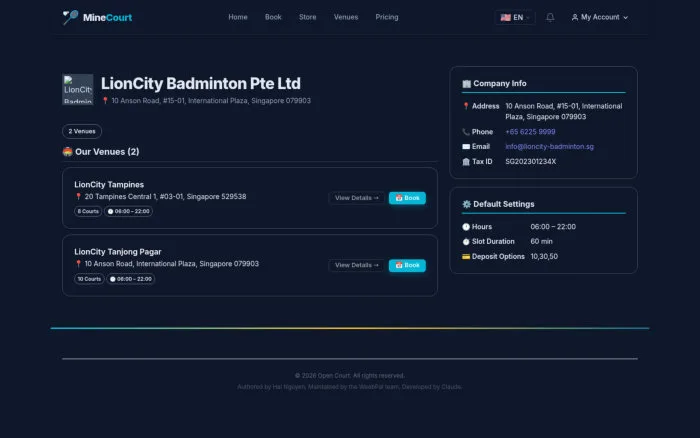The image size is (700, 438).
Task: Click the 10 Courts badge
Action: coord(89,279)
